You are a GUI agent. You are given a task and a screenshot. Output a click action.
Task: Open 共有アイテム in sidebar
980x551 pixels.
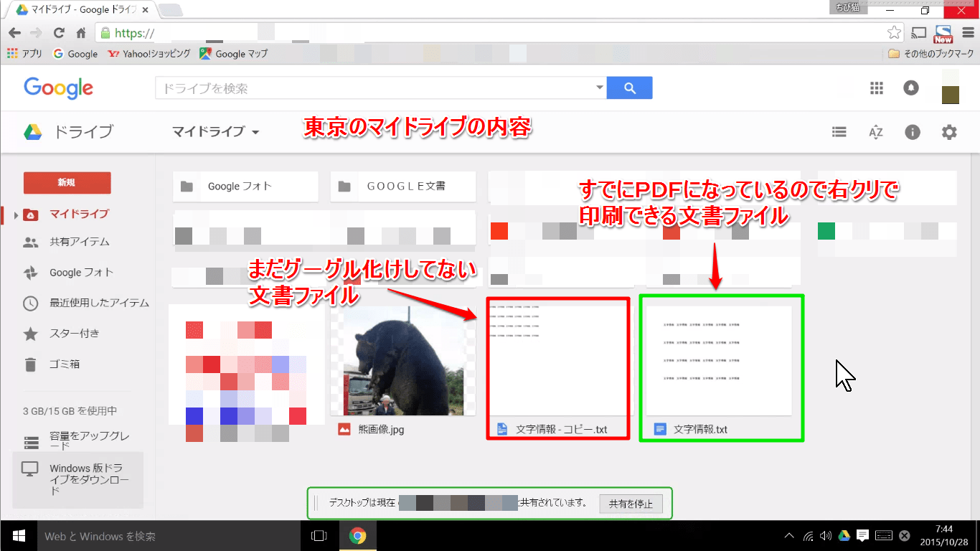point(79,242)
